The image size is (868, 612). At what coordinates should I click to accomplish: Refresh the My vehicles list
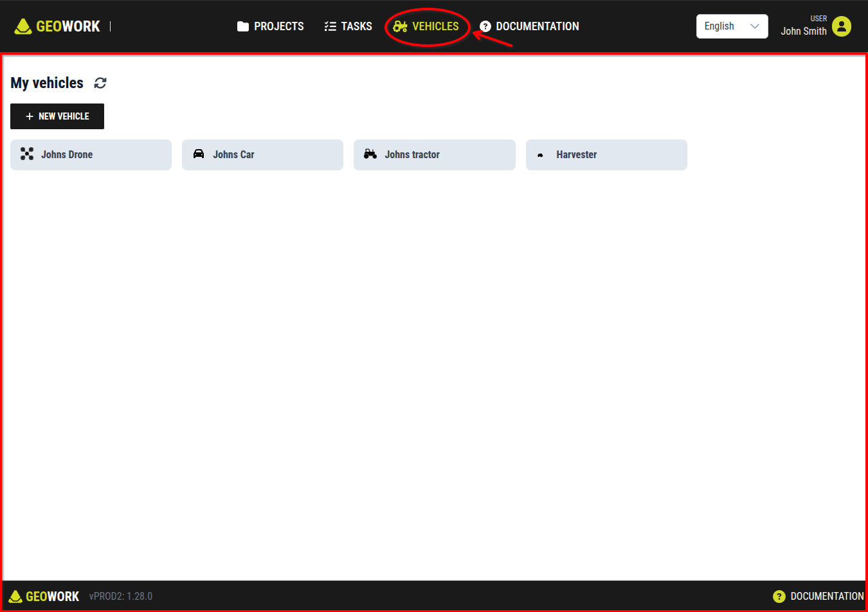(x=100, y=83)
